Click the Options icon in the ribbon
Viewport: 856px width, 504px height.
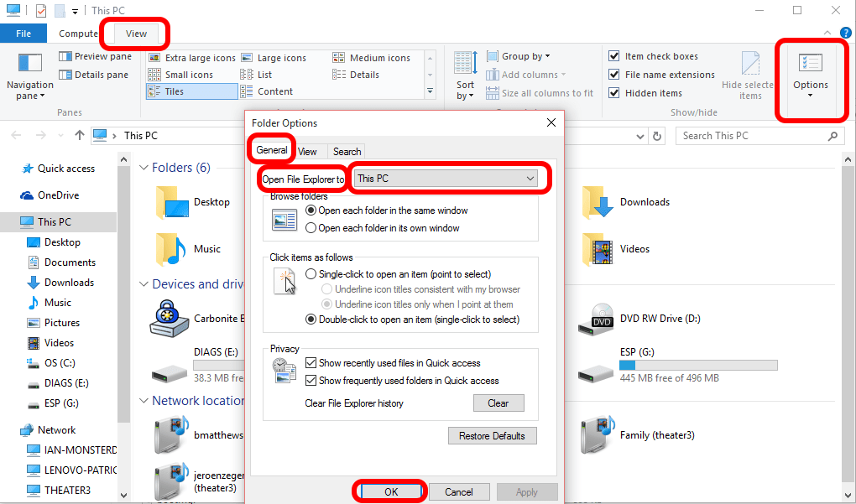coord(810,65)
